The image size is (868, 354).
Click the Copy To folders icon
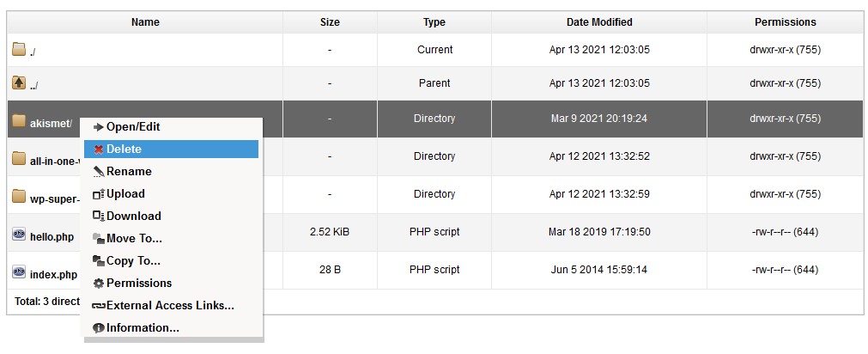click(x=99, y=261)
